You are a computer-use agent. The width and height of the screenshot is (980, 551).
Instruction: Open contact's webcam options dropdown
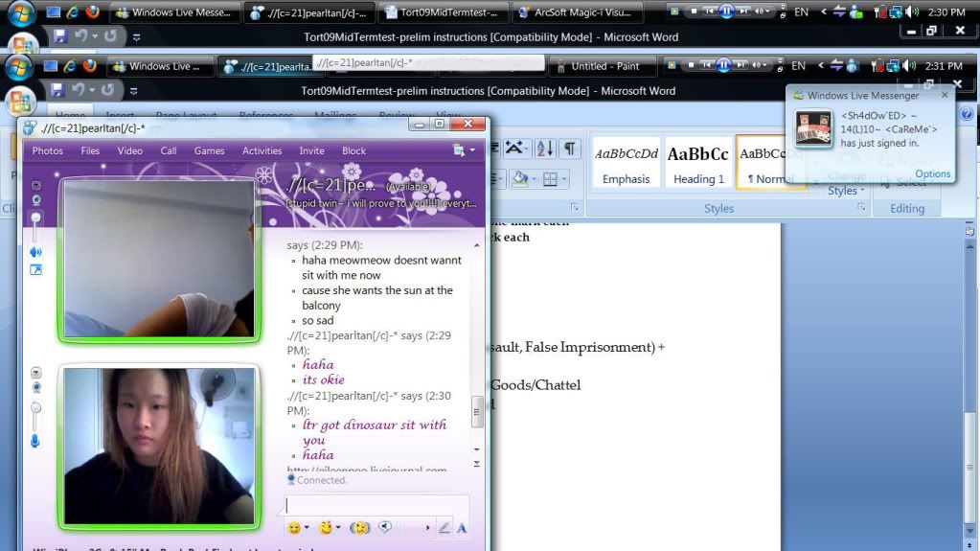click(x=36, y=186)
